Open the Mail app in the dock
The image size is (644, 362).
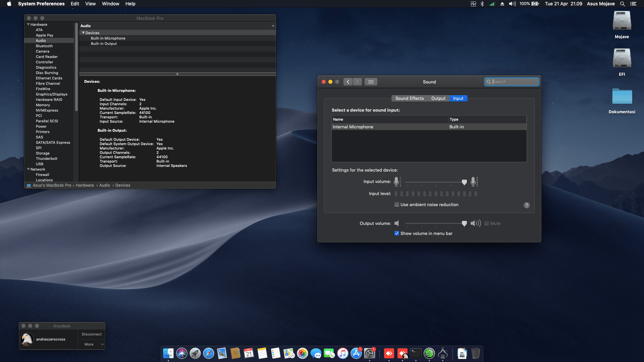point(222,353)
